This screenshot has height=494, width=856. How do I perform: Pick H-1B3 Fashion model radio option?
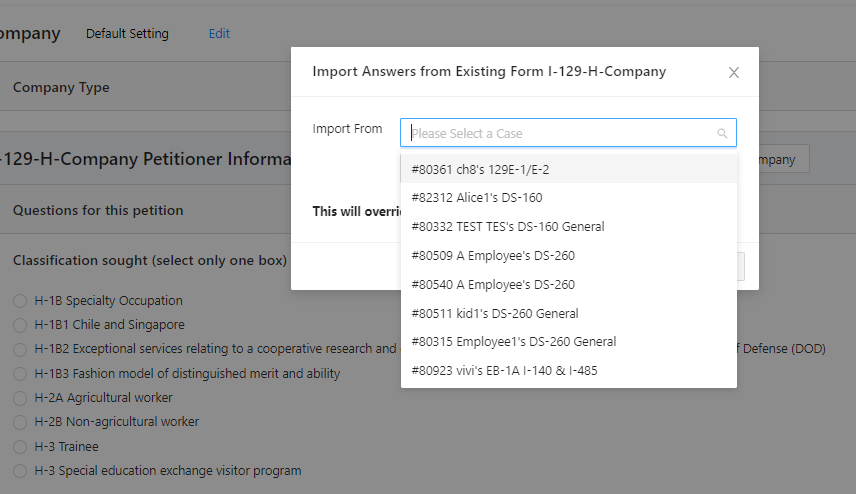pyautogui.click(x=20, y=374)
